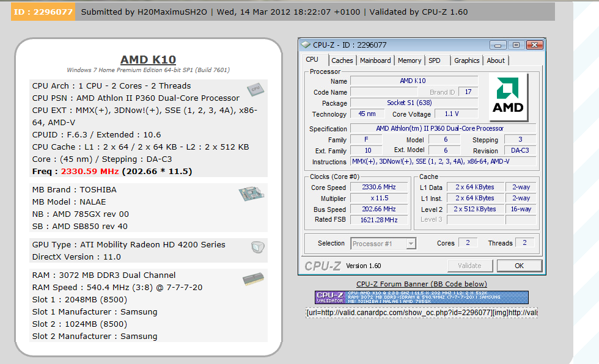This screenshot has height=364, width=599.
Task: Click the Core Speed value 2330.6 MHz
Action: point(379,187)
